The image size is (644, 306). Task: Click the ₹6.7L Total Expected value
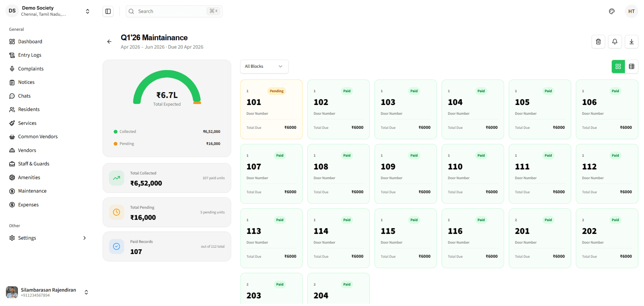(x=167, y=95)
